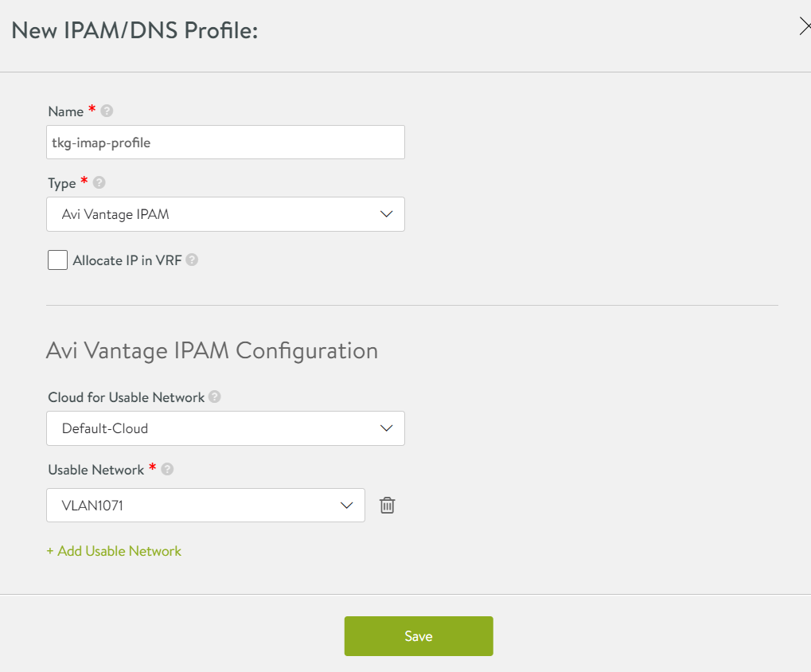Click the chevron arrow in the Type field

tap(387, 214)
